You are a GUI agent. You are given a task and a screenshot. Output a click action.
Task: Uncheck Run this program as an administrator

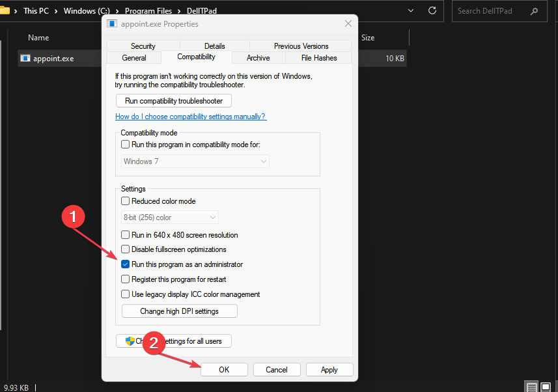tap(125, 264)
